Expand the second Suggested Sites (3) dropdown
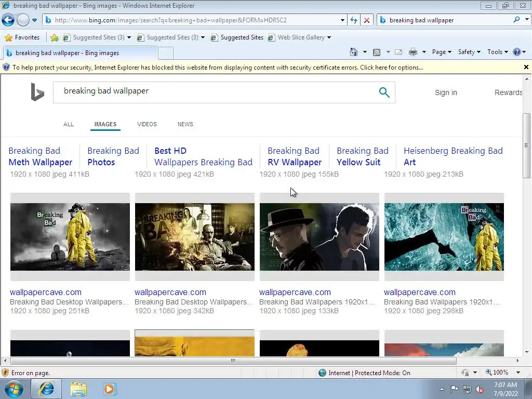Viewport: 532px width, 399px height. pos(203,37)
